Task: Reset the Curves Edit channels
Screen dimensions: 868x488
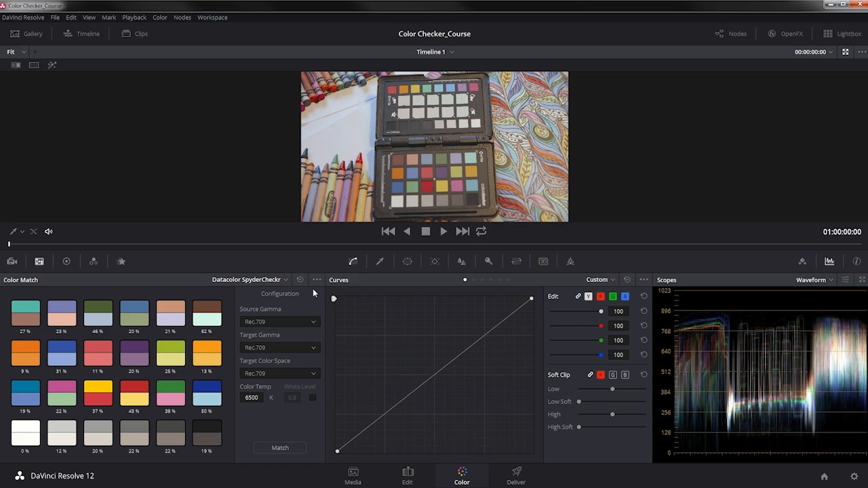Action: 644,296
